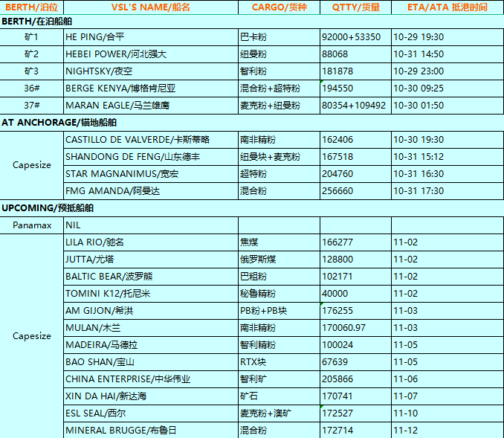The width and height of the screenshot is (504, 438).
Task: Click vessel name TOMINI K12/托尼米
Action: click(108, 293)
